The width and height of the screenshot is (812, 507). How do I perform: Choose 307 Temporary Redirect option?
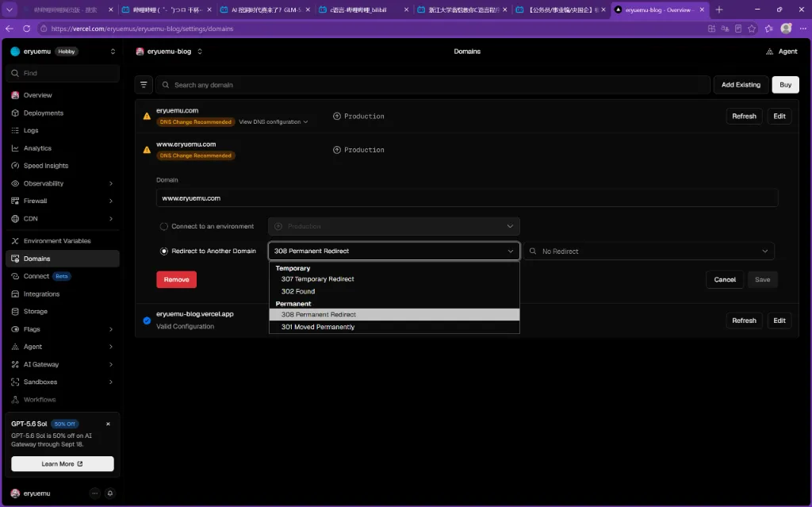(x=394, y=279)
